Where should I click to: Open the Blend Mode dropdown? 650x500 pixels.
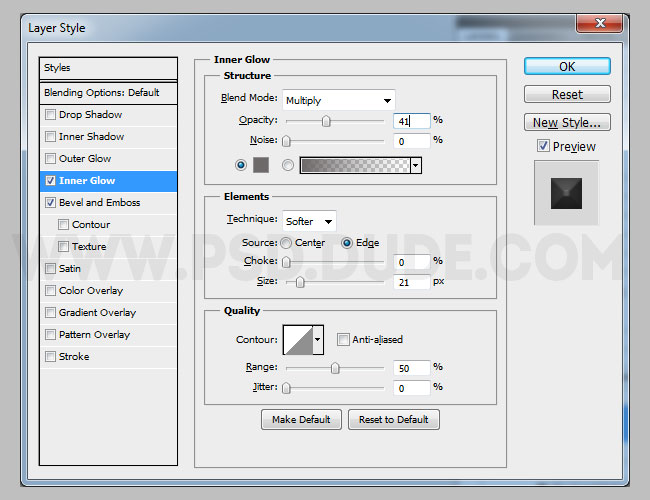338,100
